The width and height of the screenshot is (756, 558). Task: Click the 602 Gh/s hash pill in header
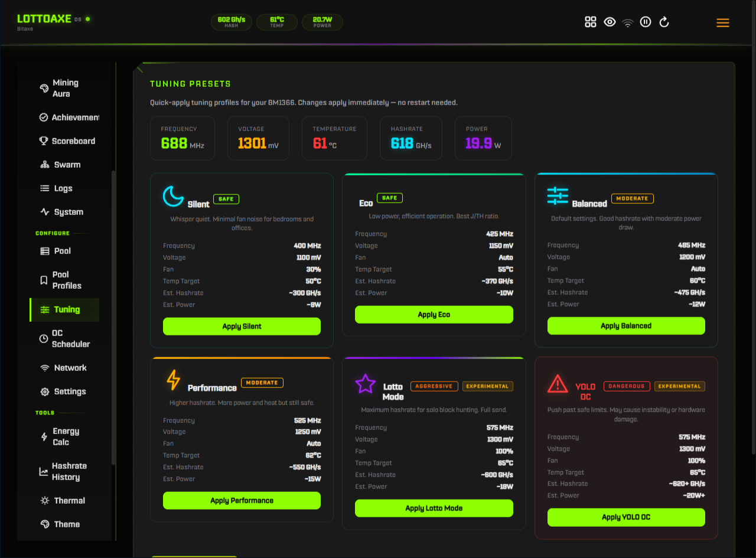[232, 22]
